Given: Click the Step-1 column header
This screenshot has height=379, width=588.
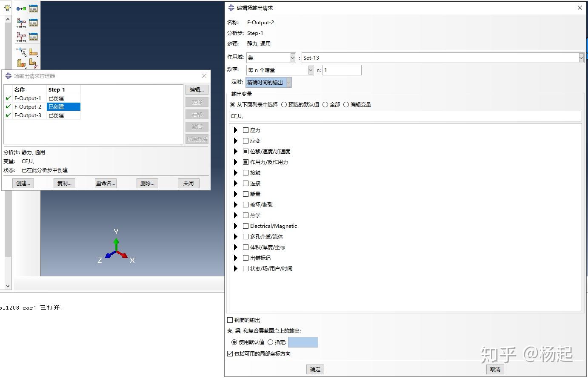Looking at the screenshot, I should pyautogui.click(x=63, y=89).
